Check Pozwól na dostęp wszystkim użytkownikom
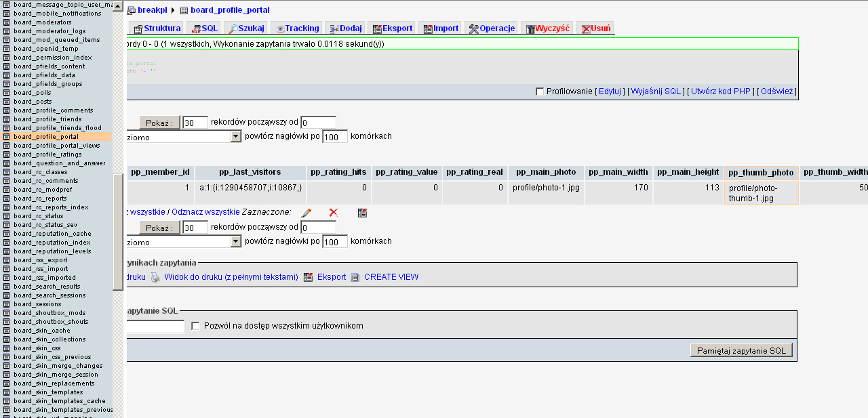Image resolution: width=868 pixels, height=418 pixels. point(195,326)
